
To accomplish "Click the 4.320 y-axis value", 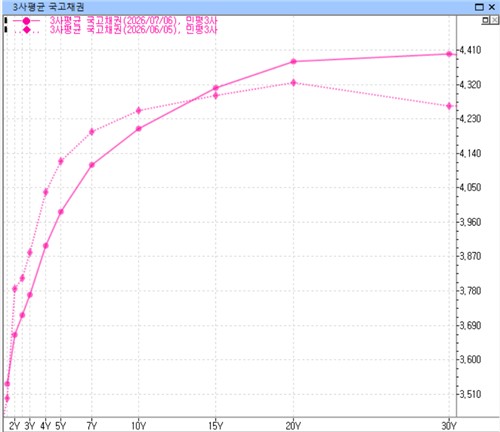I will pyautogui.click(x=470, y=85).
